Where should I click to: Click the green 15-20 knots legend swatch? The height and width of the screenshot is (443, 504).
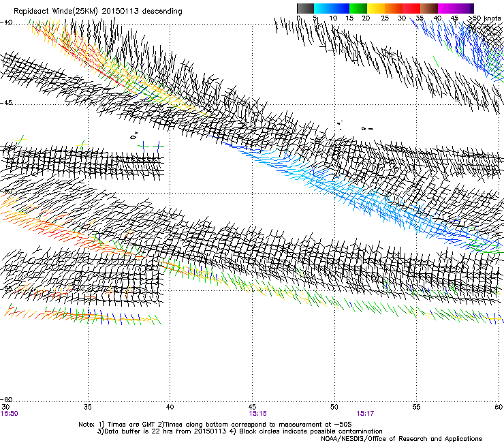pos(358,8)
